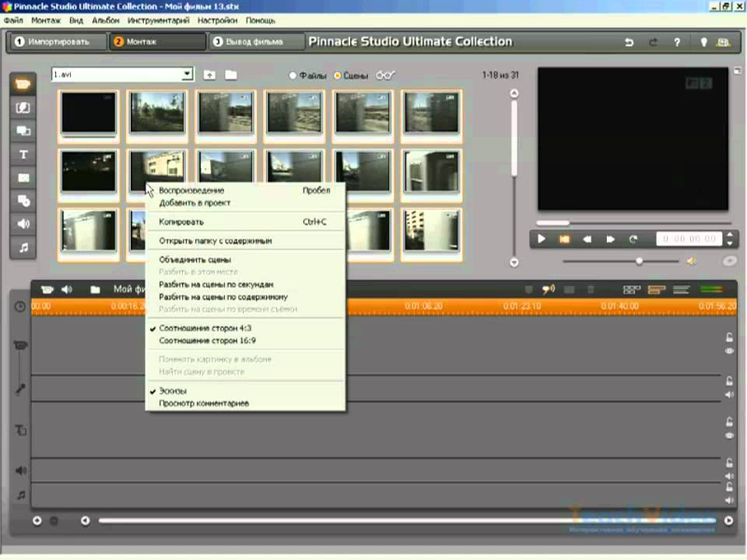Click the audio scrubbing icon on timeline toolbar

click(549, 289)
